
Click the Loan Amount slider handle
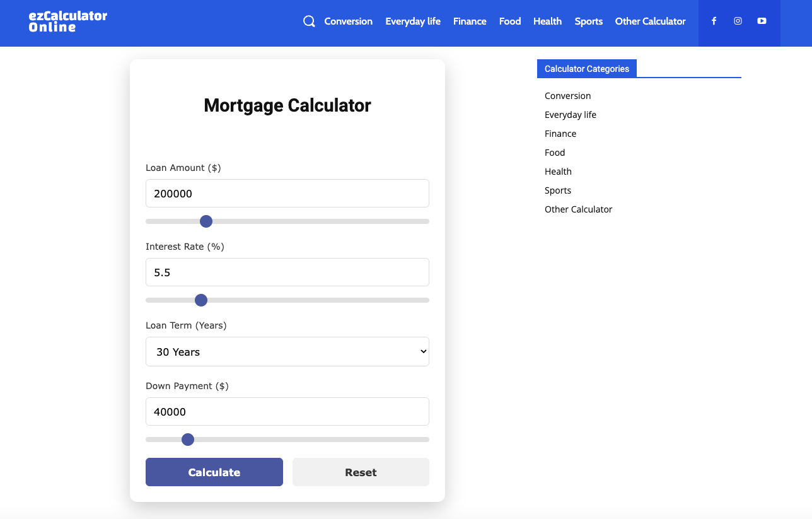point(206,221)
